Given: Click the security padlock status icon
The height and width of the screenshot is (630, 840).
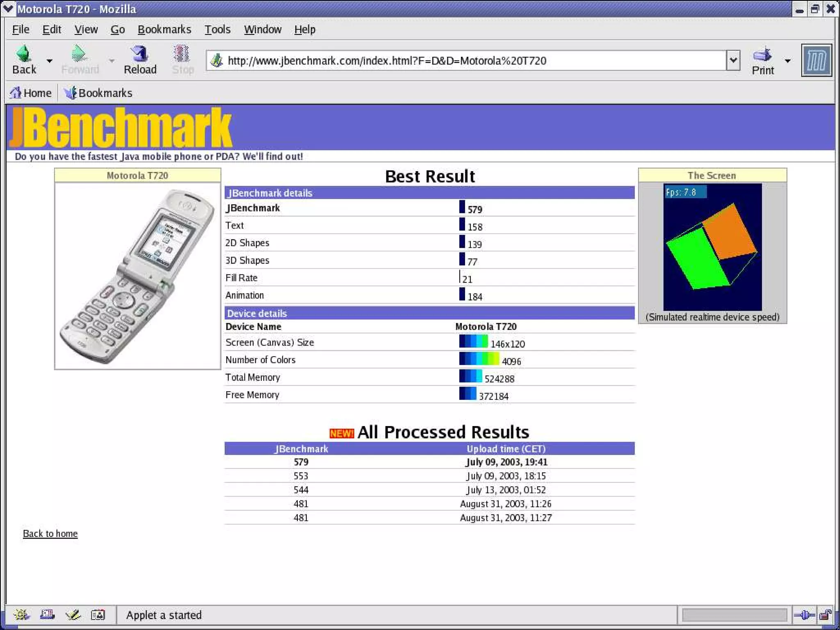Looking at the screenshot, I should tap(825, 614).
